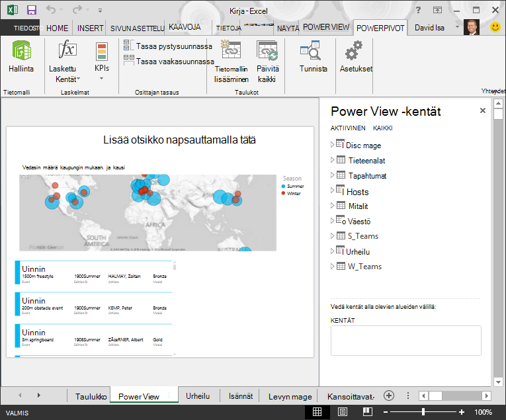506x420 pixels.
Task: Open the Hallinta data model manager
Action: 21,57
